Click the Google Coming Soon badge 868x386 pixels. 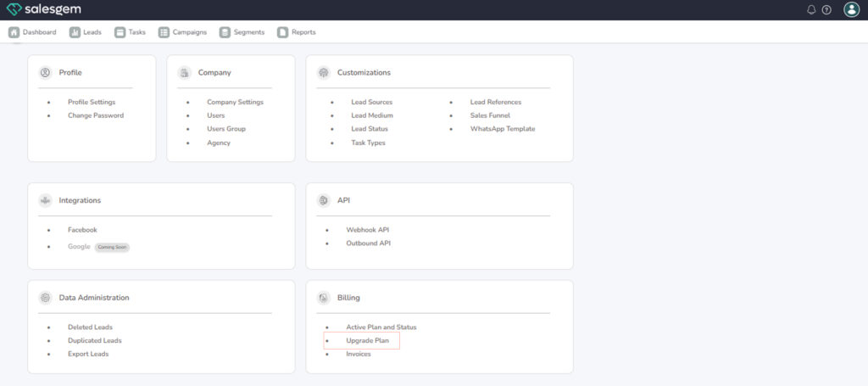pos(112,247)
